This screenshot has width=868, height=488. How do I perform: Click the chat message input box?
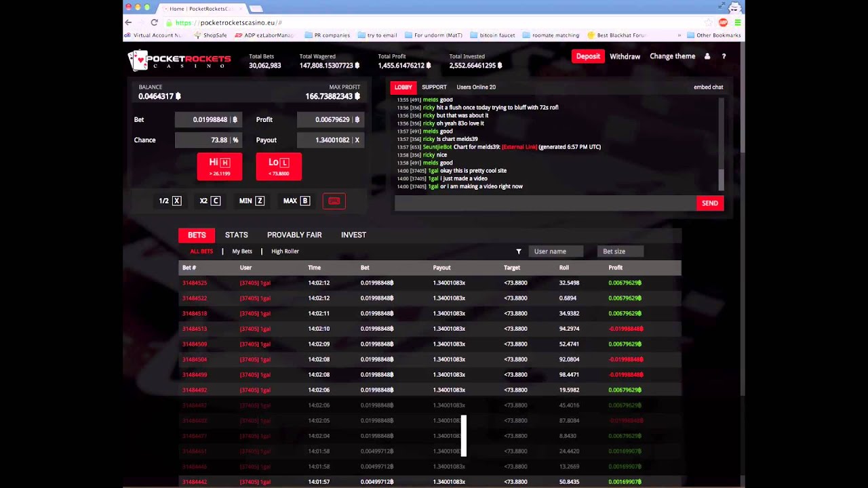click(545, 203)
